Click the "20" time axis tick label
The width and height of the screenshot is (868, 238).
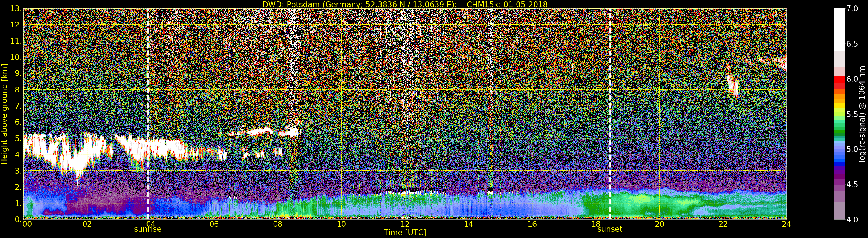click(659, 224)
